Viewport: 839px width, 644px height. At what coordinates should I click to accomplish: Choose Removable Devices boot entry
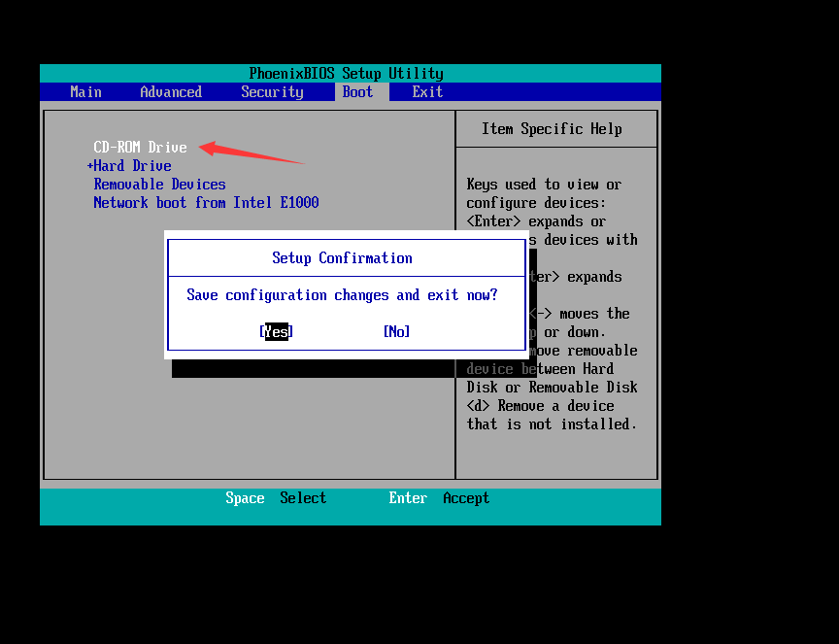pos(159,185)
